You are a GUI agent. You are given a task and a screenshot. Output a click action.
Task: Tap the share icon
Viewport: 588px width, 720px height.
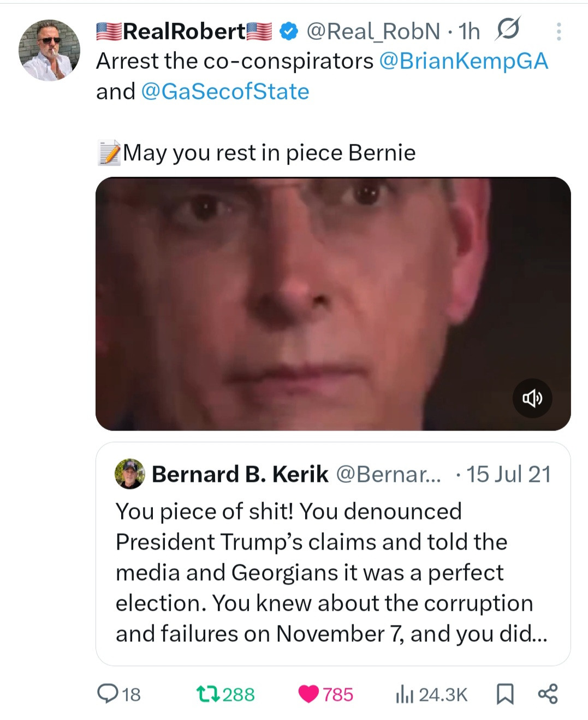point(548,694)
